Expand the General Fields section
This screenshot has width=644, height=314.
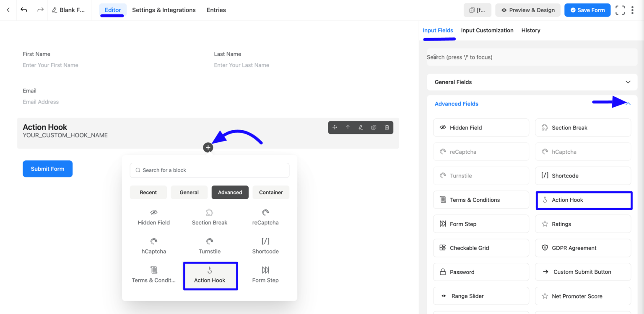pos(628,82)
